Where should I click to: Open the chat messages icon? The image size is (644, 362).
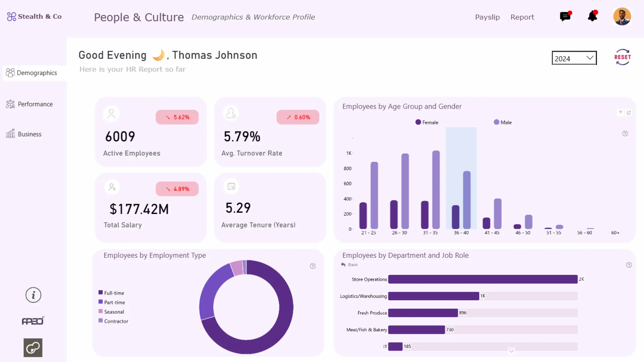[565, 16]
